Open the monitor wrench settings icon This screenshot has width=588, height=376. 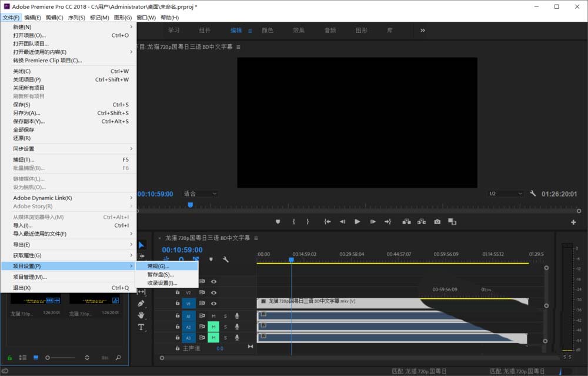533,194
